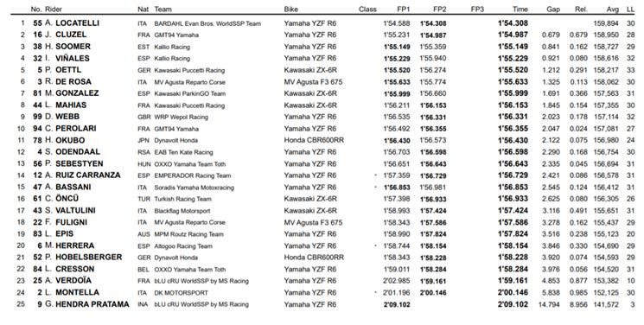Click the Avg column header
Screen dimensions: 644x325
tap(612, 9)
